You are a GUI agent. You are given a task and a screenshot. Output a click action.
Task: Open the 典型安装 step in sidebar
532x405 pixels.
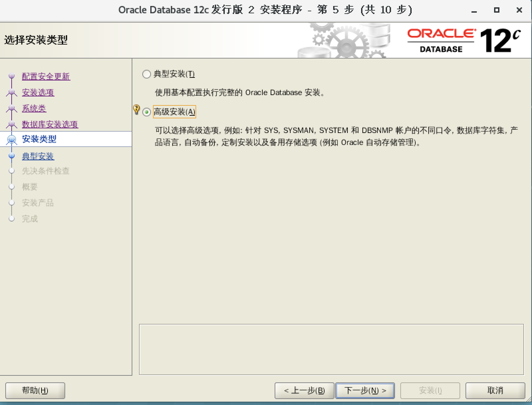(x=38, y=156)
